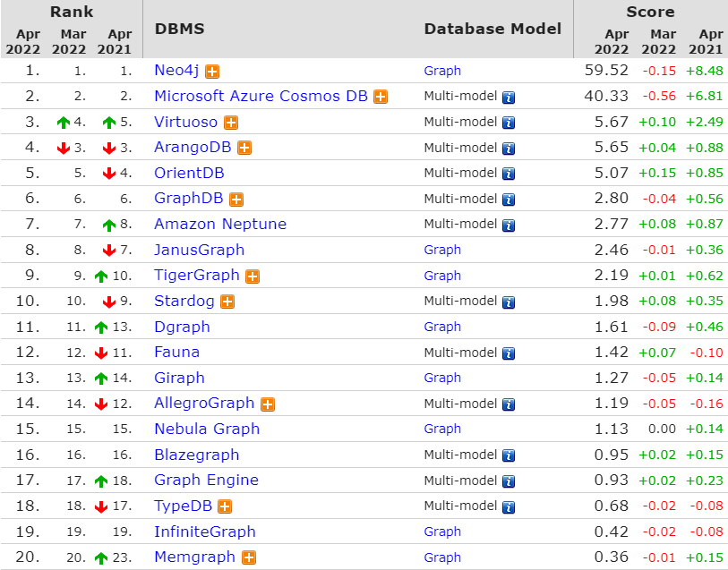Image resolution: width=728 pixels, height=570 pixels.
Task: Open the Blazegraph link
Action: tap(197, 455)
